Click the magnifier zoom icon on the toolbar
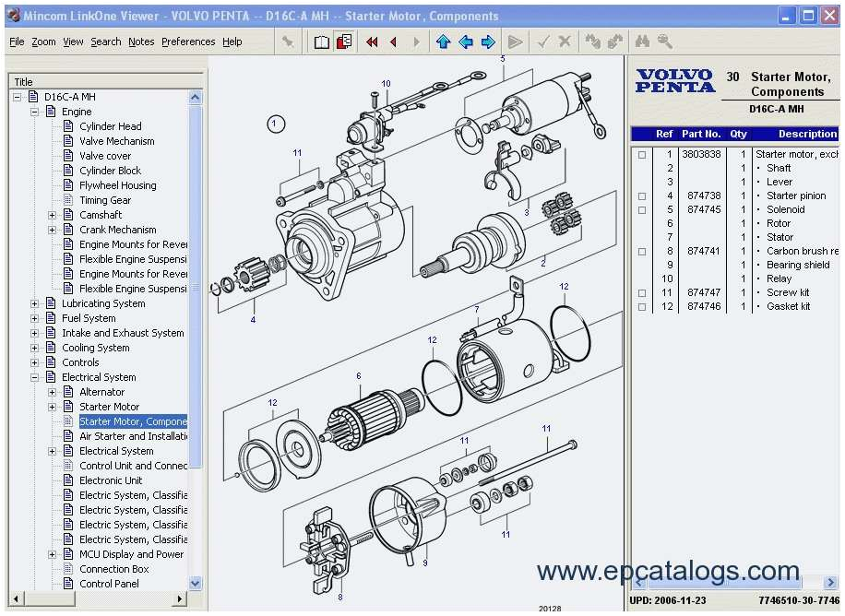Image resolution: width=845 pixels, height=616 pixels. (662, 41)
